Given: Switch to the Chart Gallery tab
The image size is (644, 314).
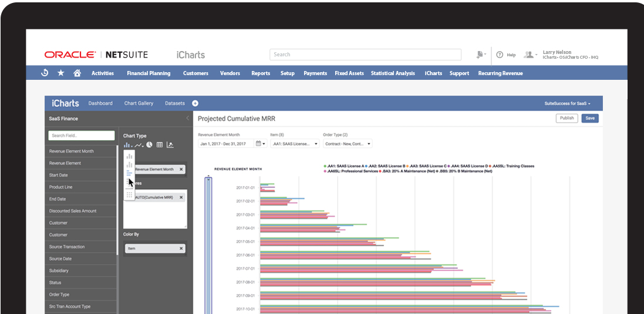Looking at the screenshot, I should point(139,103).
